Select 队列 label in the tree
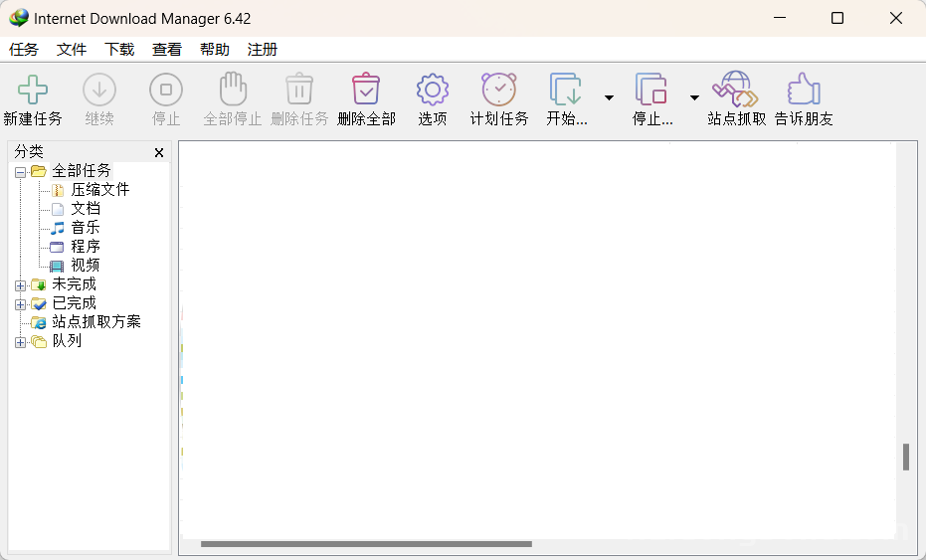 point(67,341)
